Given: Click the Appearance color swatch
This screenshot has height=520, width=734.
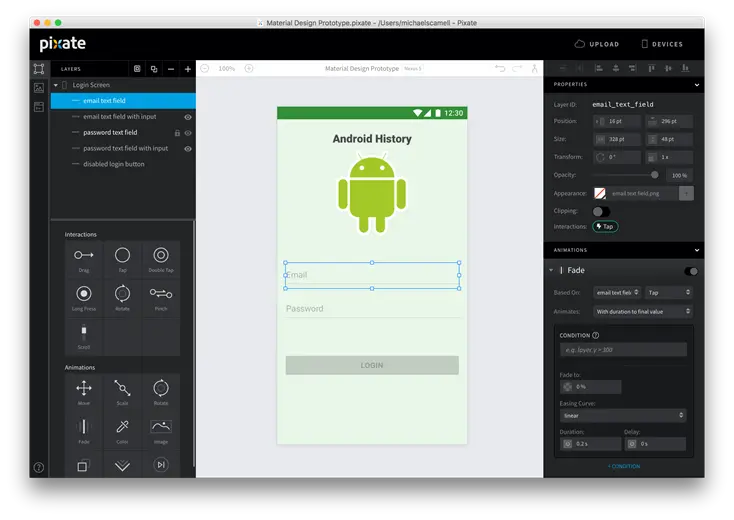Looking at the screenshot, I should coord(600,193).
